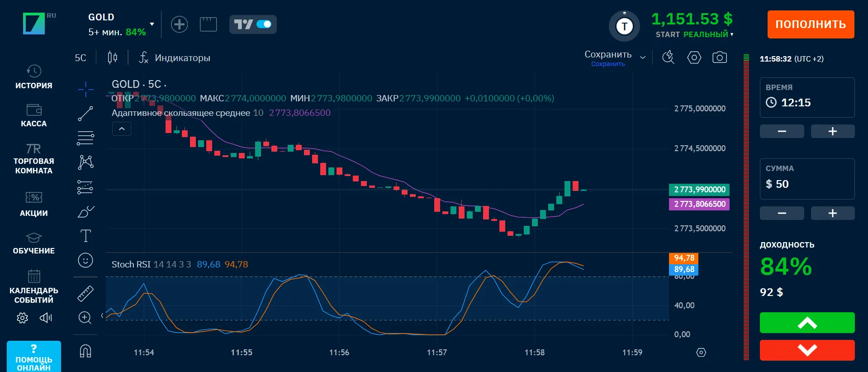868x372 pixels.
Task: Select the trend line drawing tool
Action: pyautogui.click(x=85, y=114)
